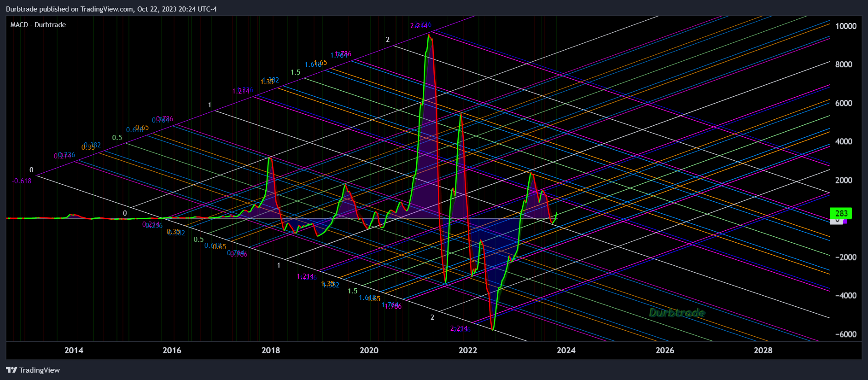Click the white 2 label on falling fan
This screenshot has height=380, width=868.
pyautogui.click(x=432, y=317)
